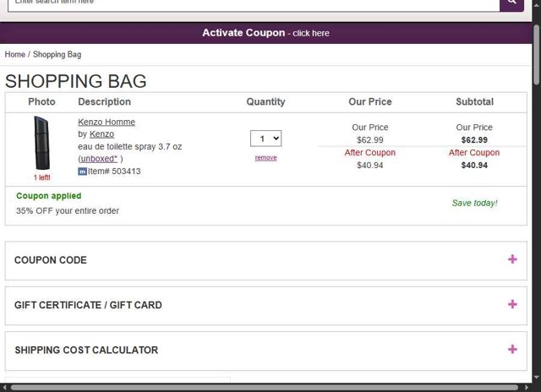541x392 pixels.
Task: Click the bold $62.99 subtotal price
Action: [x=474, y=140]
